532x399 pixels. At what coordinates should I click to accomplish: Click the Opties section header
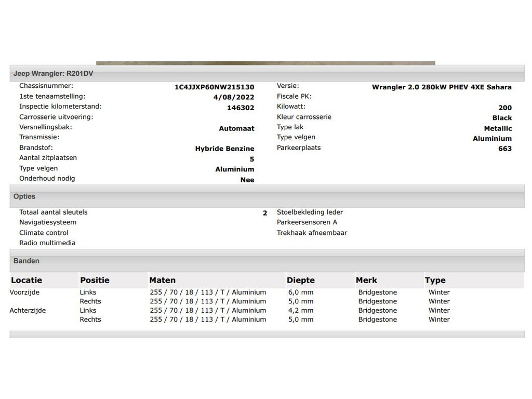coord(24,196)
